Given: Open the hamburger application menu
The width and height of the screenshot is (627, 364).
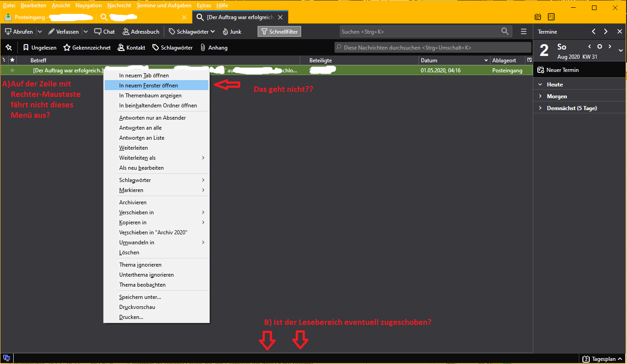Looking at the screenshot, I should pos(524,31).
